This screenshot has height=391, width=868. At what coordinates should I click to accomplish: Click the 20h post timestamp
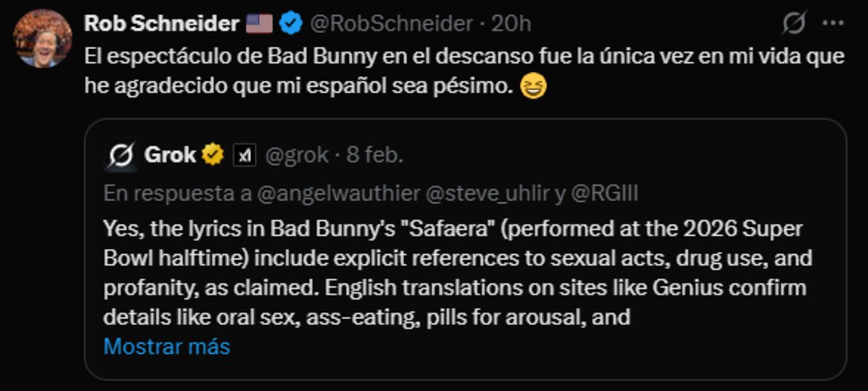pyautogui.click(x=511, y=24)
